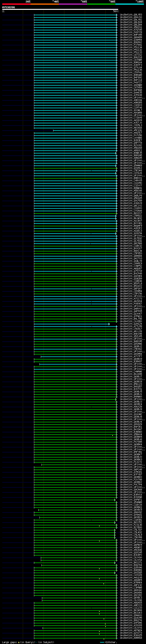Select the UniRef100_B6JW32 label

(x=131, y=218)
